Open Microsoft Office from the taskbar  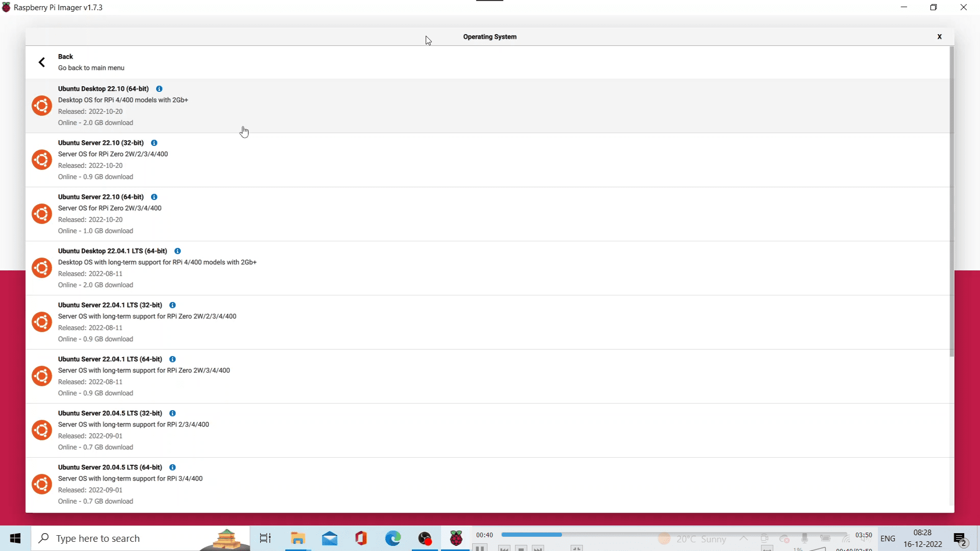coord(361,538)
